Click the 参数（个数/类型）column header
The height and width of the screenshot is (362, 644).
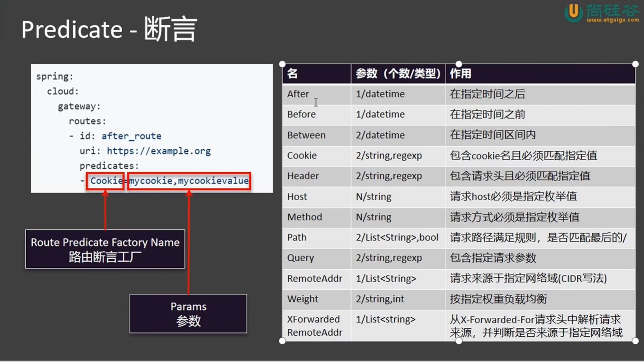click(x=398, y=74)
